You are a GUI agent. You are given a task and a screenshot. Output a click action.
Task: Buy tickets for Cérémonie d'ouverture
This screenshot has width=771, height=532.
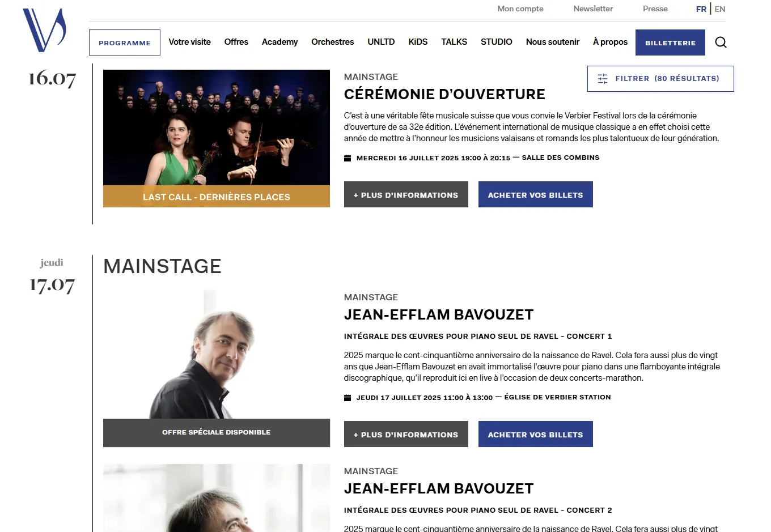536,194
